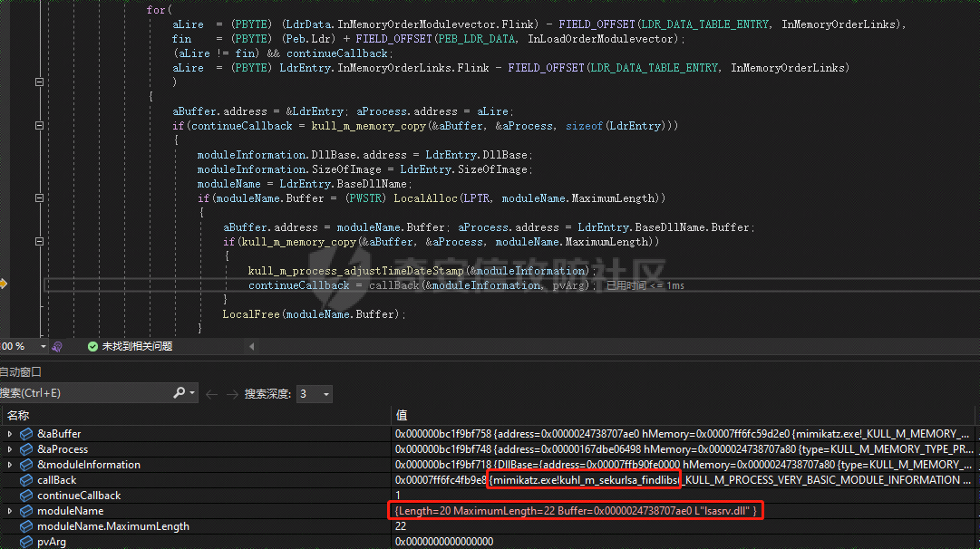Click the callBack variable cube icon

click(26, 479)
